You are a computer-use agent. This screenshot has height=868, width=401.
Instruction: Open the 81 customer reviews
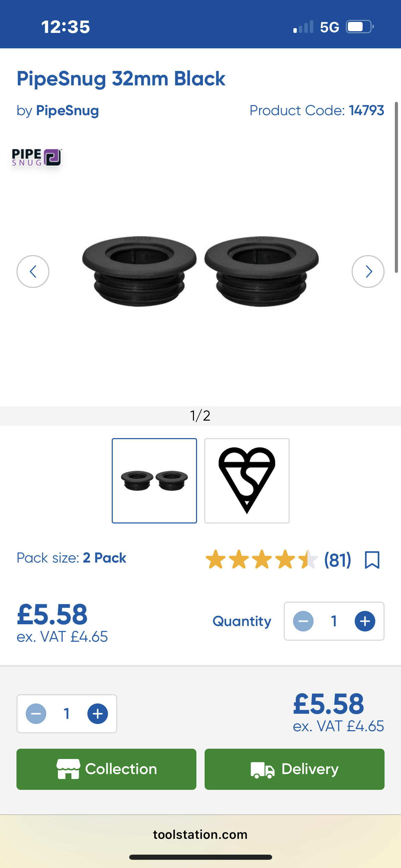tap(338, 560)
